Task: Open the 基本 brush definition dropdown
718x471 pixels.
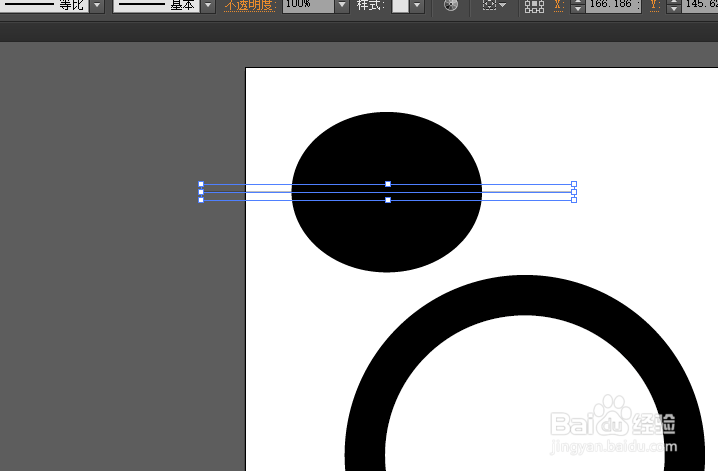Action: coord(208,5)
